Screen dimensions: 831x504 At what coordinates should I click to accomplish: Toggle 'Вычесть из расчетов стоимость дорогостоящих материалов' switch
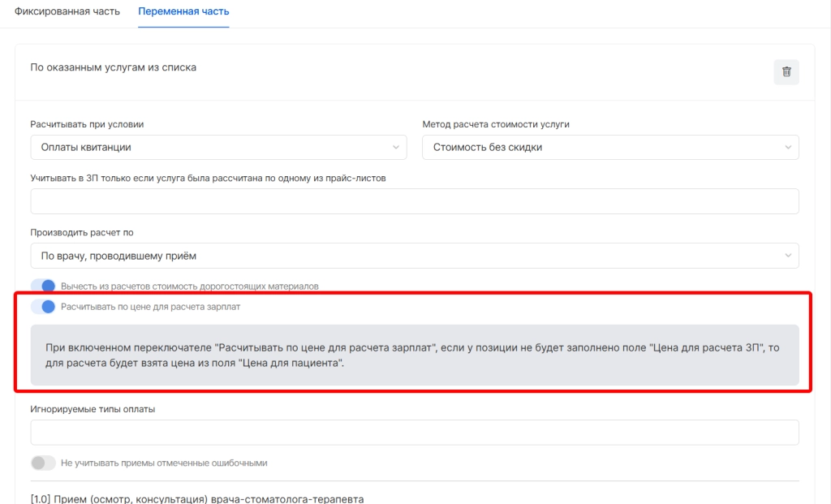(x=43, y=286)
